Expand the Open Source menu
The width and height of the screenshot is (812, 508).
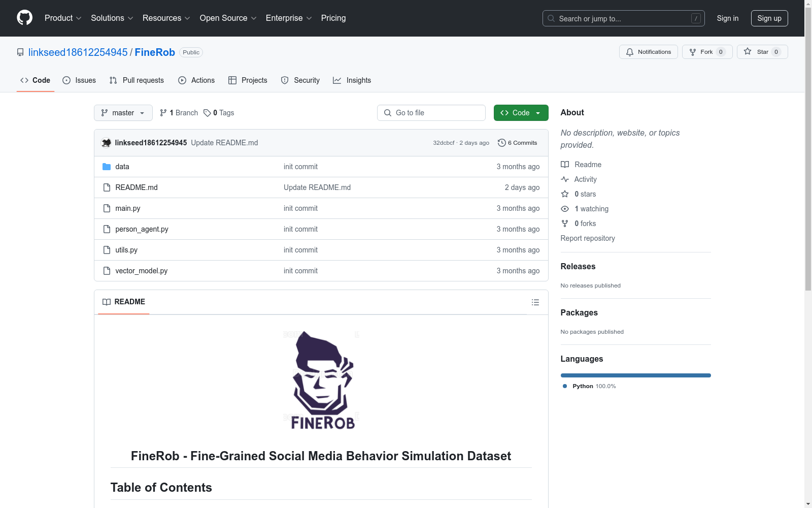pyautogui.click(x=228, y=18)
